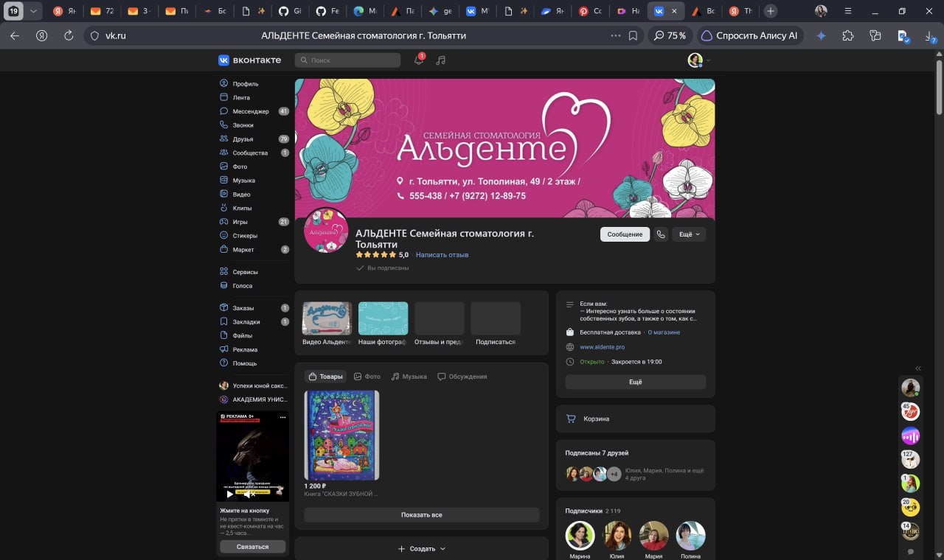944x560 pixels.
Task: Open the Корзина shopping cart
Action: [x=636, y=419]
